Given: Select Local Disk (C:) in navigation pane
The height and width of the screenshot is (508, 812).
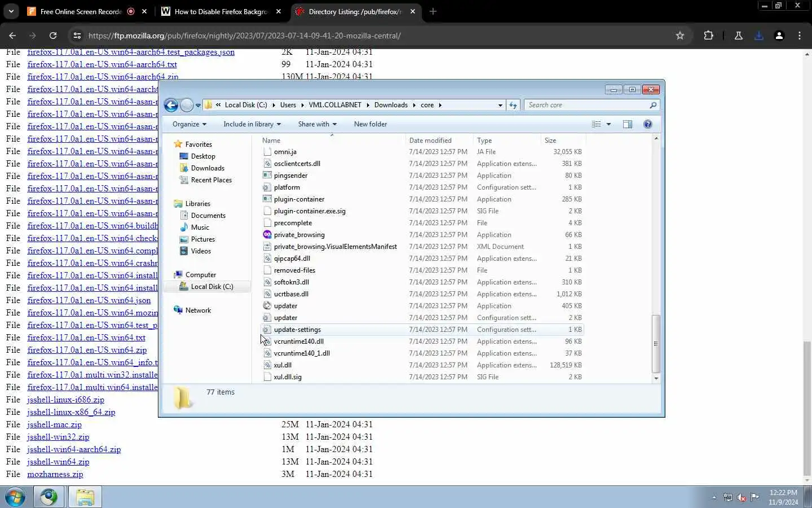Looking at the screenshot, I should coord(207,287).
